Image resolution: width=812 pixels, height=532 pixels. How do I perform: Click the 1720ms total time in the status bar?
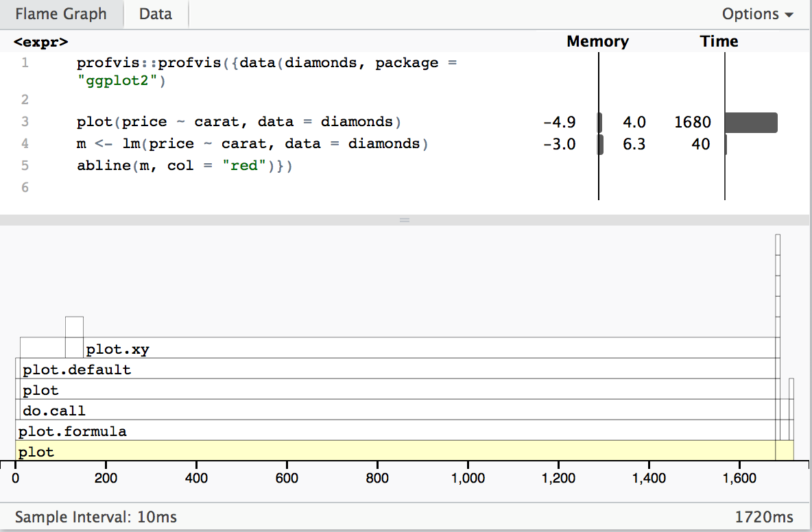765,517
